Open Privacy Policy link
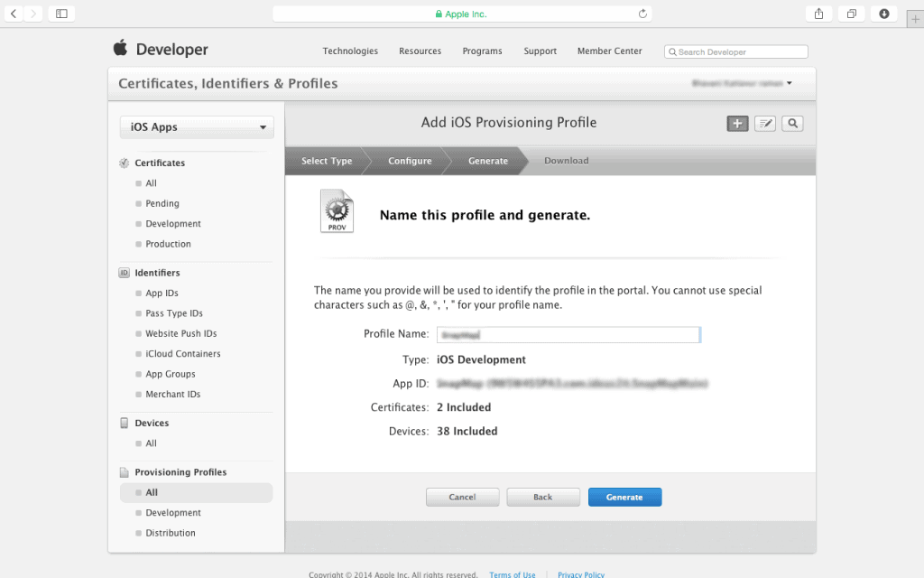 point(581,574)
